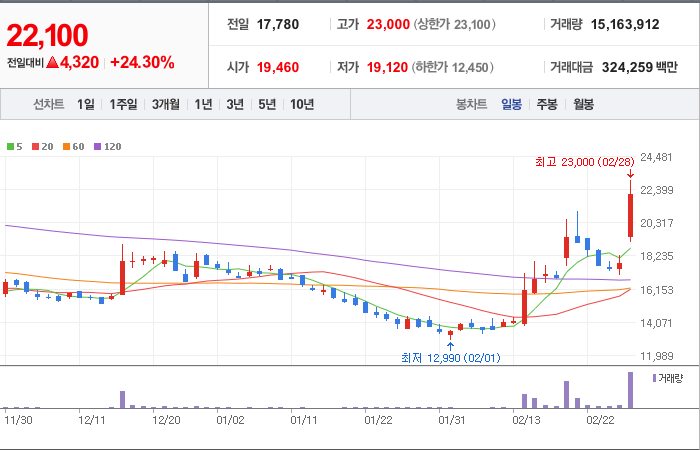This screenshot has width=700, height=450.
Task: Click the 01/31 date axis label
Action: [452, 420]
